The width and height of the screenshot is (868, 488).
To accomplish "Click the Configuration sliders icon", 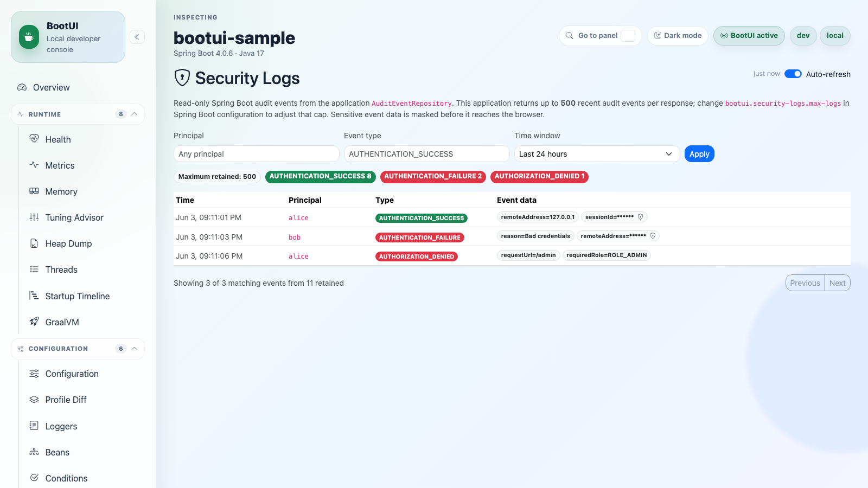I will tap(34, 374).
